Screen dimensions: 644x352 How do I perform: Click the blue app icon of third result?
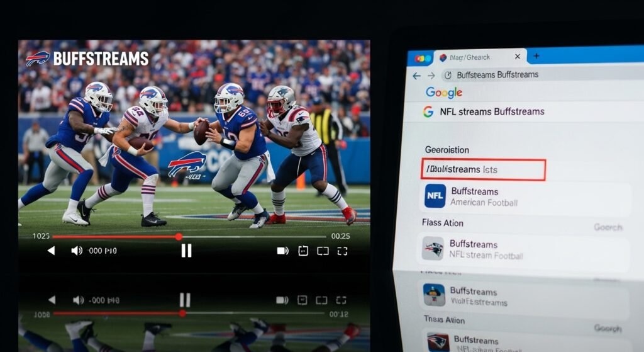[x=434, y=295]
